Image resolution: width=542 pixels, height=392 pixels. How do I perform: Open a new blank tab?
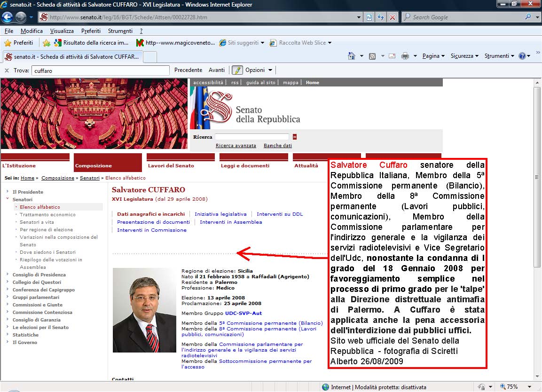(x=149, y=57)
